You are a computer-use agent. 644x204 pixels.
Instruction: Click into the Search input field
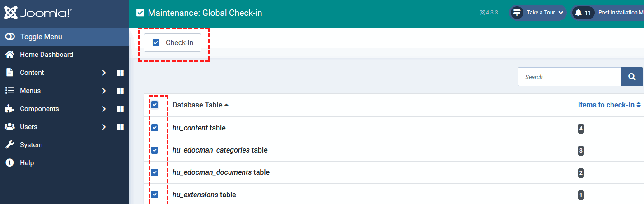(569, 77)
